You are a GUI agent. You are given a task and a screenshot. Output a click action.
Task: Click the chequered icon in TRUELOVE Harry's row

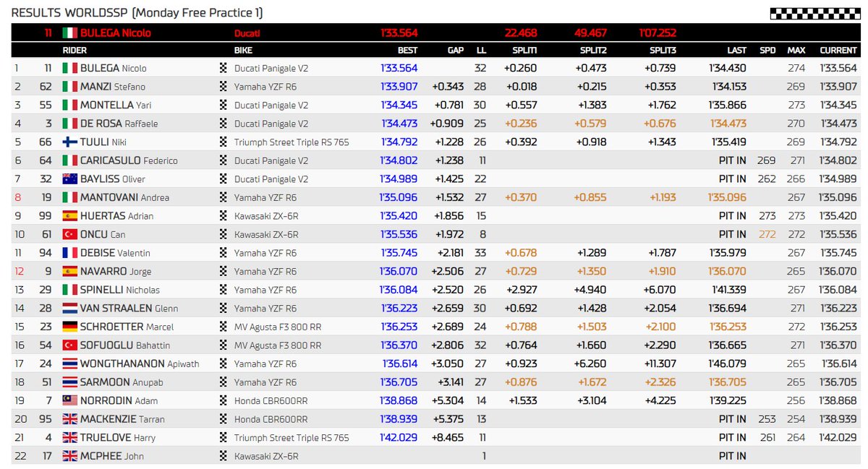coord(224,437)
